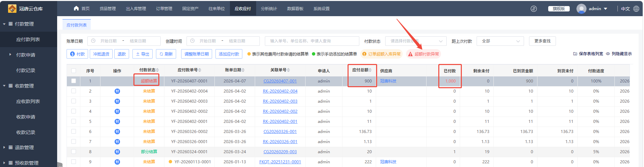Viewport: 644px width, 167px height.
Task: Click the 调整账单日期 button
Action: 197,54
